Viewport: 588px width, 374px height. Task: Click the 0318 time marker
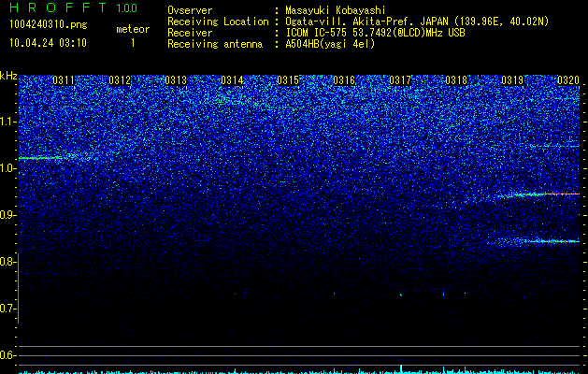456,80
